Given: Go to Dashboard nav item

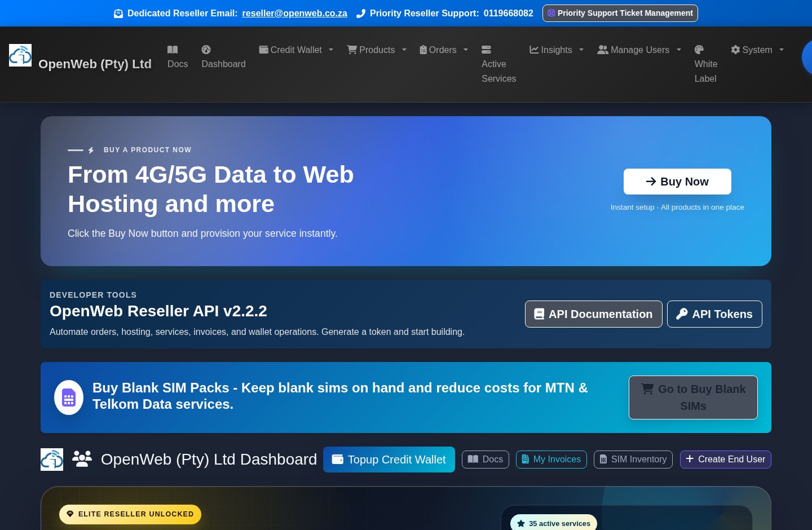Looking at the screenshot, I should coord(223,57).
